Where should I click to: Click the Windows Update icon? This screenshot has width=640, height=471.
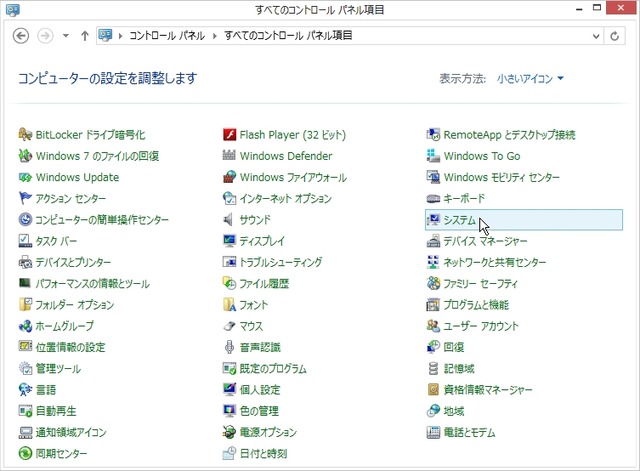[x=25, y=177]
